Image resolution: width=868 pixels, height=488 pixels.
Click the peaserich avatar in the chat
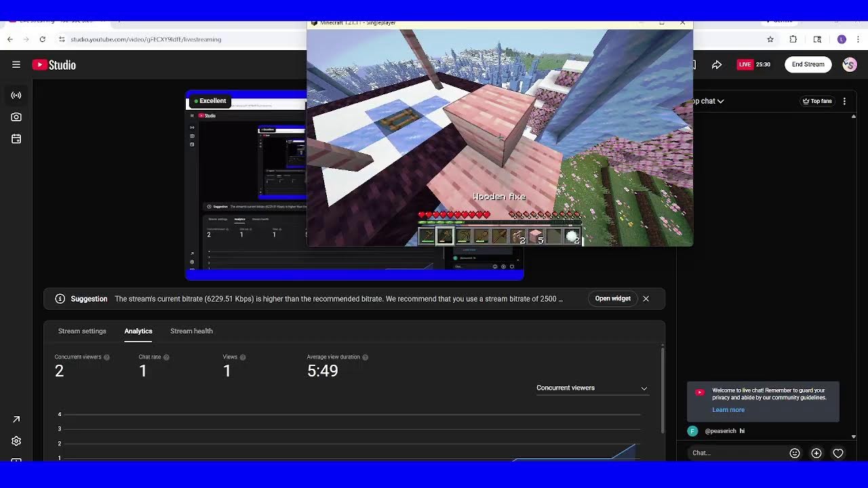tap(692, 431)
